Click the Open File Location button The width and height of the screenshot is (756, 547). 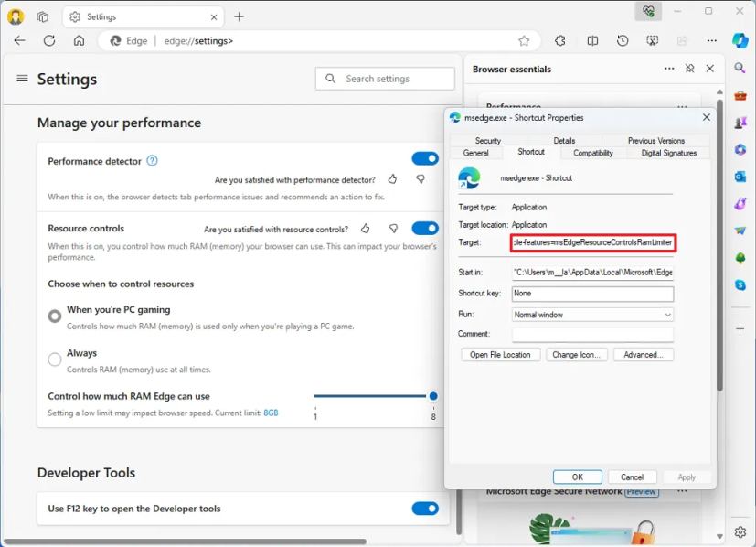pyautogui.click(x=500, y=354)
